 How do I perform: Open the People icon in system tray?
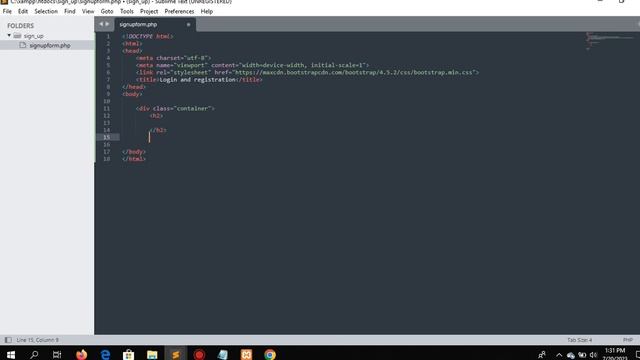point(542,354)
